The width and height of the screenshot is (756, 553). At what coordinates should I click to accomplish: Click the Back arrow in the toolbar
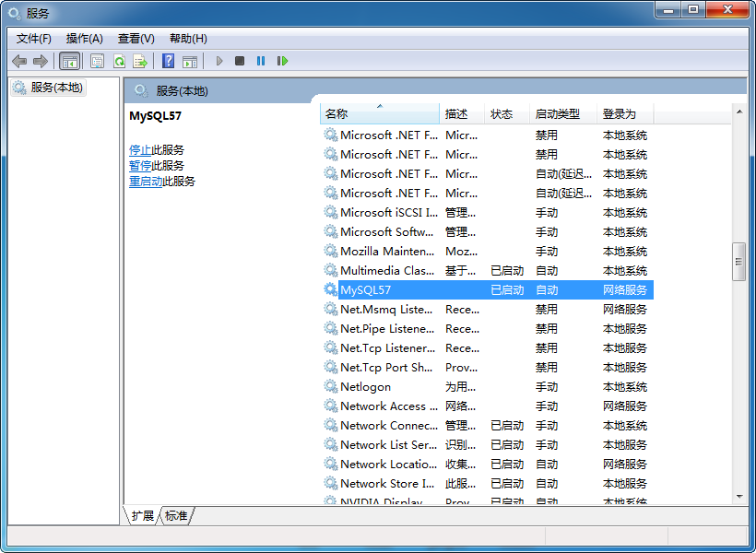pyautogui.click(x=19, y=61)
